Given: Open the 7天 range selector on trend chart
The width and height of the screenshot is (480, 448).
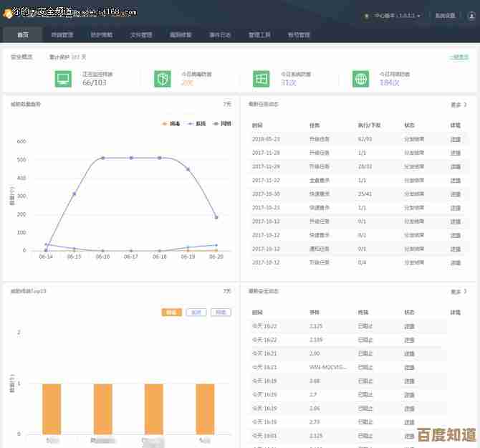Looking at the screenshot, I should (x=227, y=105).
